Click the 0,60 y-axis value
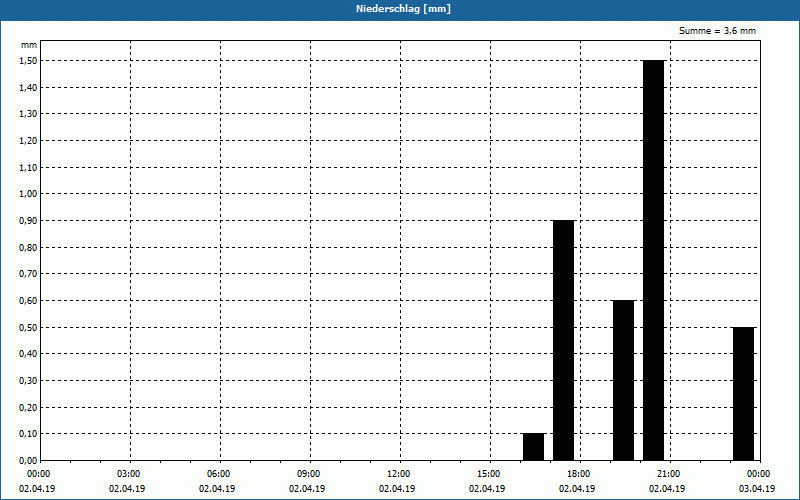Image resolution: width=800 pixels, height=500 pixels. pyautogui.click(x=28, y=301)
